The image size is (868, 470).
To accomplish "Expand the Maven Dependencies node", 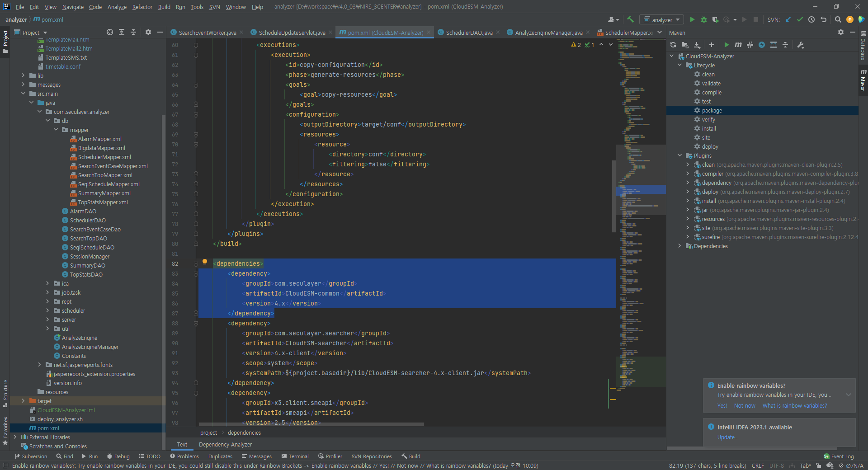I will click(679, 246).
